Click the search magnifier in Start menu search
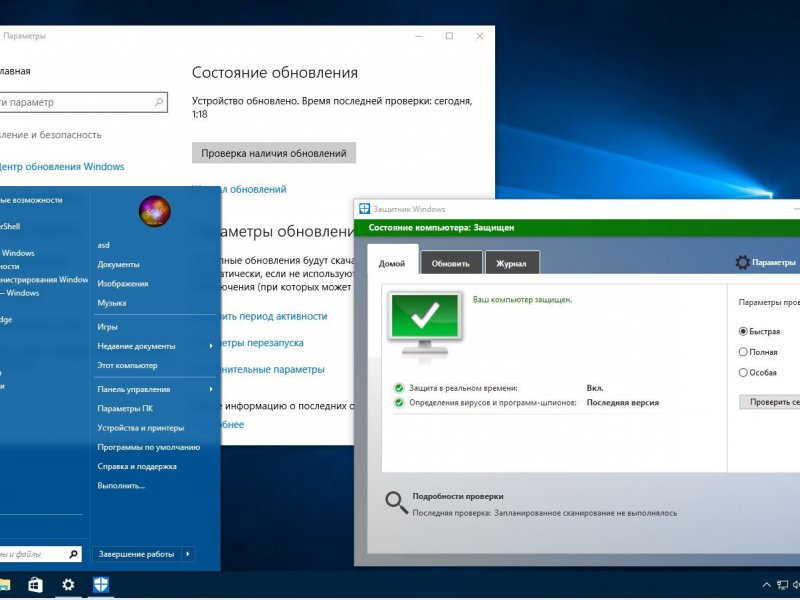The width and height of the screenshot is (800, 600). click(73, 554)
